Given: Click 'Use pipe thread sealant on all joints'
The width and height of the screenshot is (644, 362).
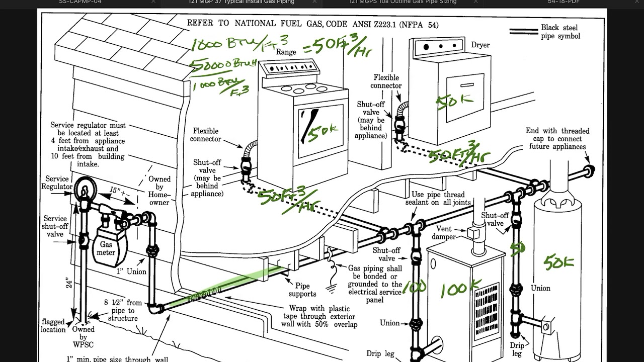Looking at the screenshot, I should click(438, 199).
